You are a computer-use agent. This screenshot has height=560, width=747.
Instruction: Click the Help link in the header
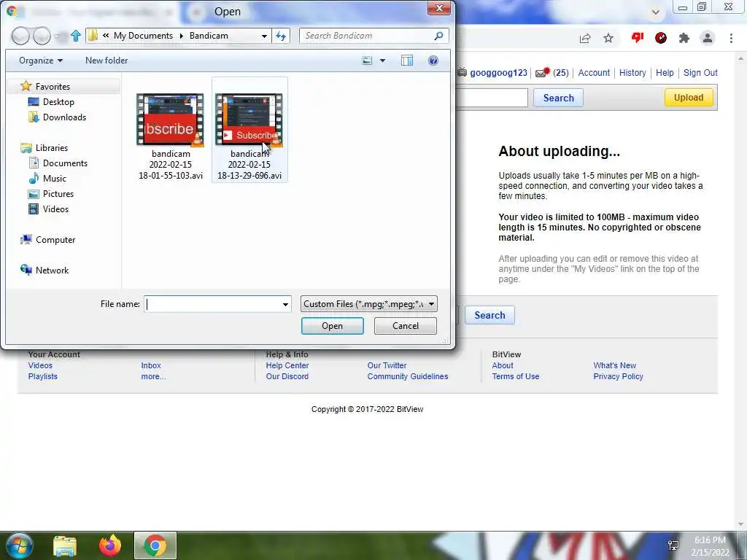pyautogui.click(x=665, y=73)
